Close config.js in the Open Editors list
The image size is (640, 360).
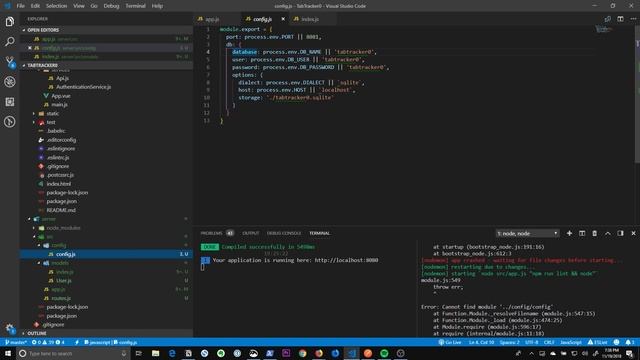(29, 48)
